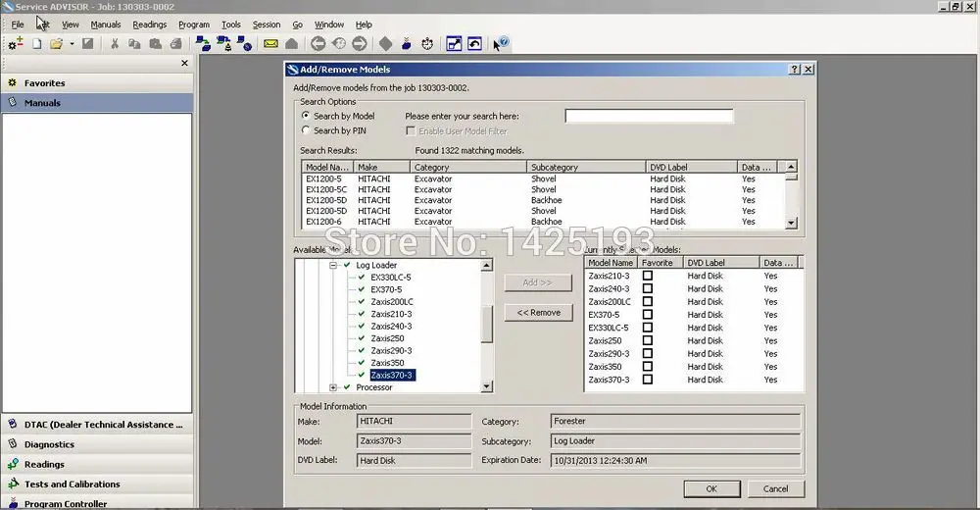Click the Add/Remove Models toolbar icon

[x=15, y=43]
